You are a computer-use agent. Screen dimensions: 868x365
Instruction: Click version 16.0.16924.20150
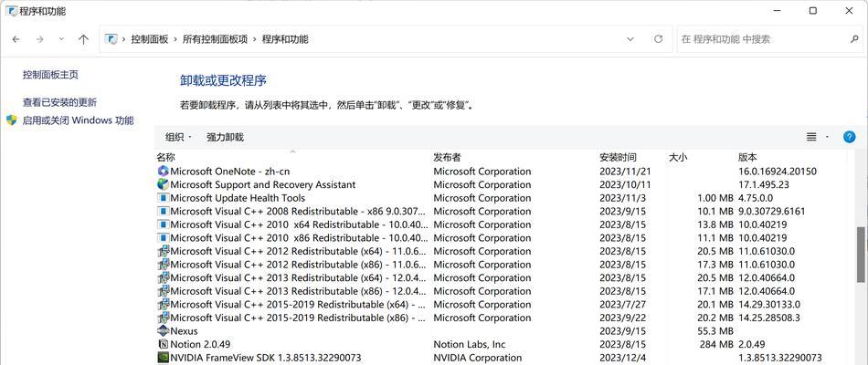point(778,172)
